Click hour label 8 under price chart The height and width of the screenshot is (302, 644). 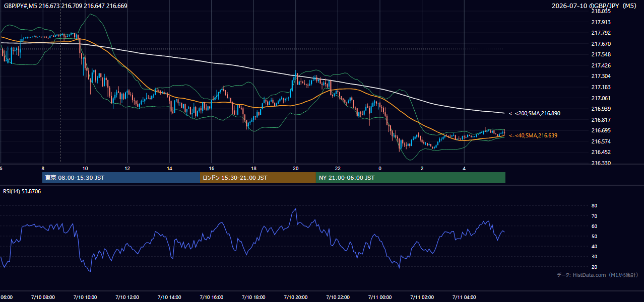(x=43, y=168)
